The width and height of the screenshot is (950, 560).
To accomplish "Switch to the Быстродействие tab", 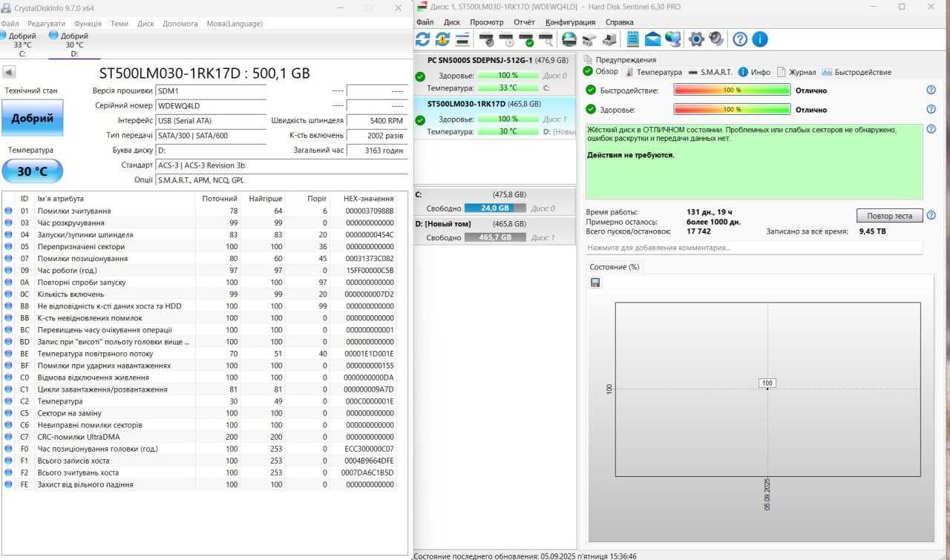I will point(856,72).
